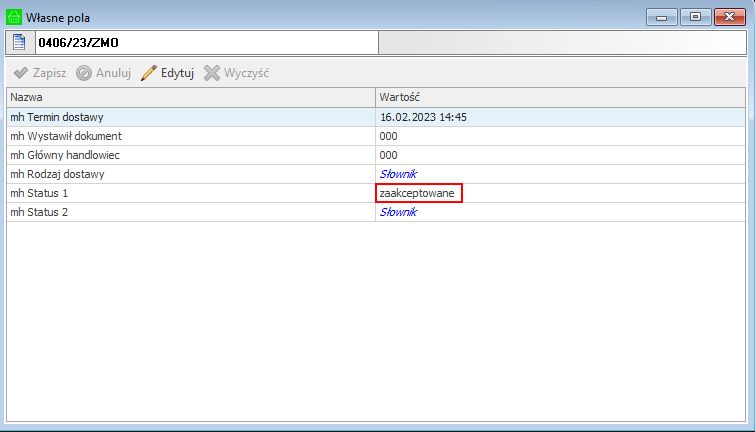Sort by the Wartość column header
The width and height of the screenshot is (755, 432).
(560, 97)
